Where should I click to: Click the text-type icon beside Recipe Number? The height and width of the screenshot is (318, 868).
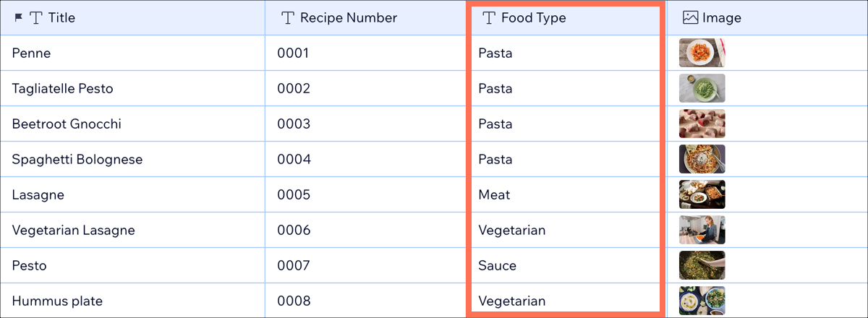288,17
